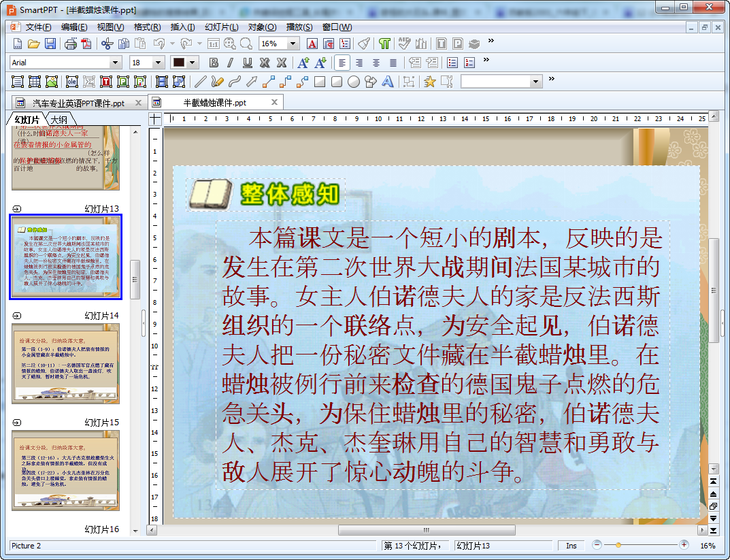Export to PDF icon
Image resolution: width=730 pixels, height=560 pixels.
(86, 44)
